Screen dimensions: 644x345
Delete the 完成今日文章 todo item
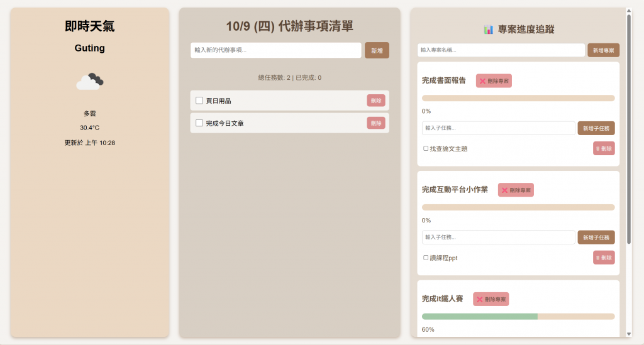coord(376,123)
